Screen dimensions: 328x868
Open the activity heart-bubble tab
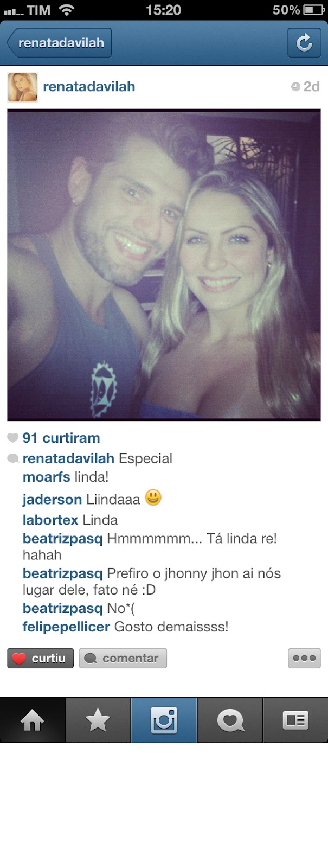[230, 720]
